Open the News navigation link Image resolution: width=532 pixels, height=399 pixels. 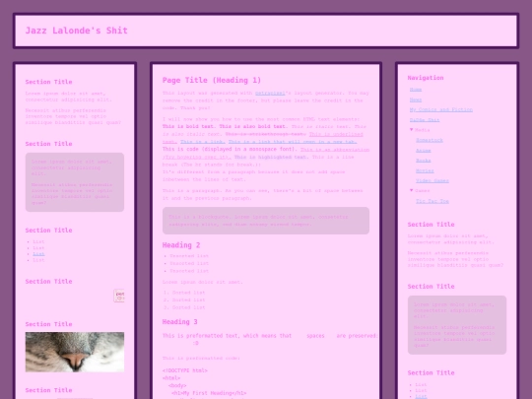(416, 100)
